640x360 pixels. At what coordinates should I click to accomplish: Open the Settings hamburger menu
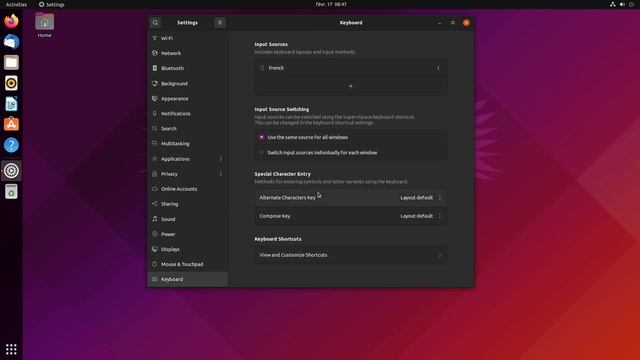[x=220, y=23]
